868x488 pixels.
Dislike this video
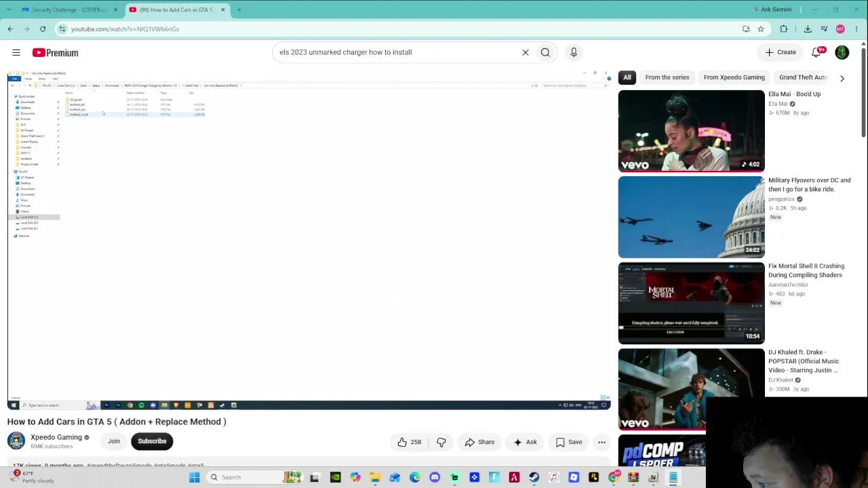441,442
